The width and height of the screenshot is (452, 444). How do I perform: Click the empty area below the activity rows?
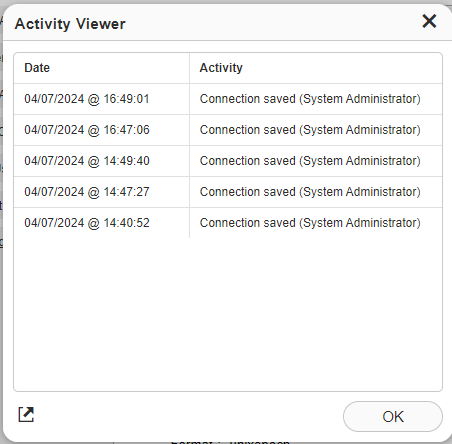[x=228, y=314]
